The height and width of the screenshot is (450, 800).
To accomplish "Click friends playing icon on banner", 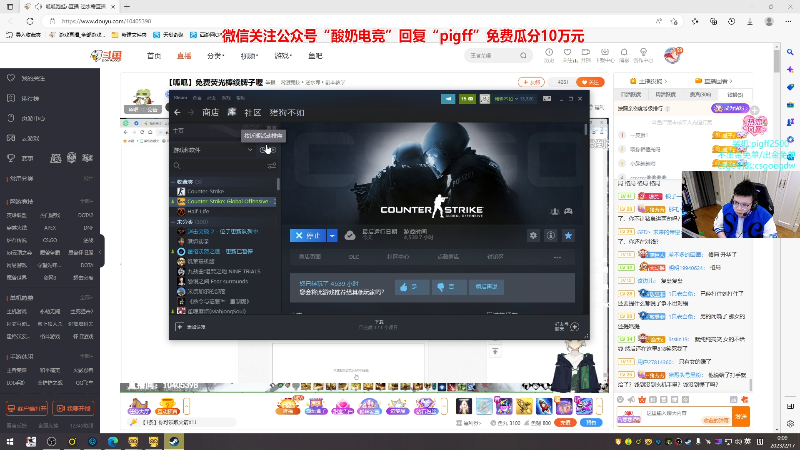I will 555,211.
